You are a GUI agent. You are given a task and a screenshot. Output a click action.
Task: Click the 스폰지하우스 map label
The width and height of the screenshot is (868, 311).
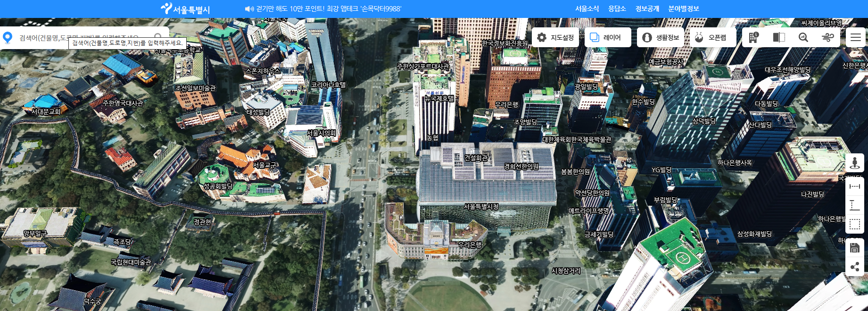[x=263, y=71]
